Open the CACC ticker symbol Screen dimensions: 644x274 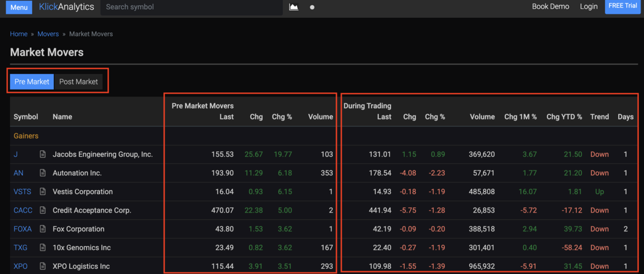coord(23,210)
